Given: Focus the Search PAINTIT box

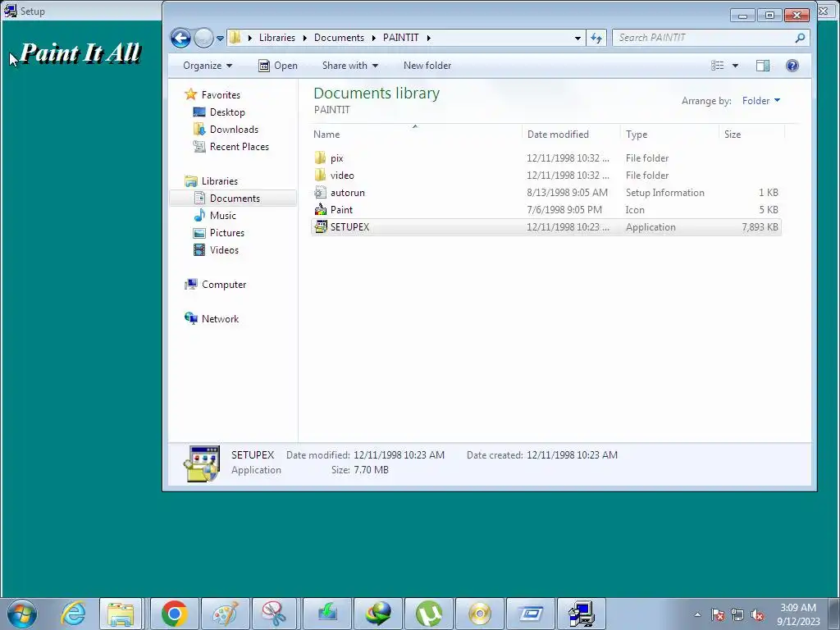Looking at the screenshot, I should click(702, 38).
